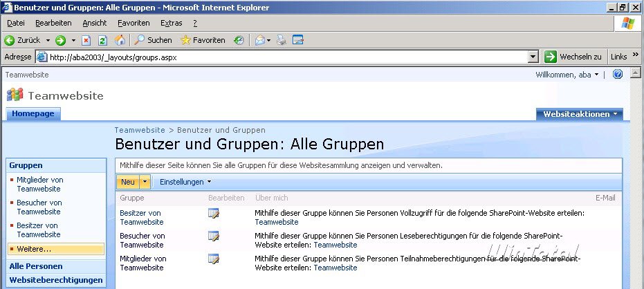Open the Ansicht menu
Image resolution: width=644 pixels, height=289 pixels.
[x=95, y=23]
